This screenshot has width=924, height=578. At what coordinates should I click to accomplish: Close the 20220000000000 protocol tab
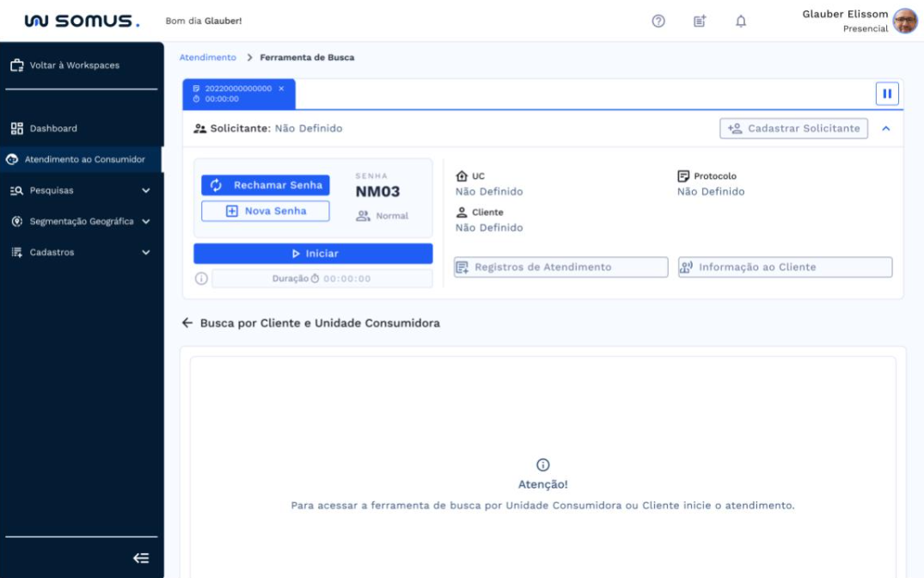(x=281, y=89)
